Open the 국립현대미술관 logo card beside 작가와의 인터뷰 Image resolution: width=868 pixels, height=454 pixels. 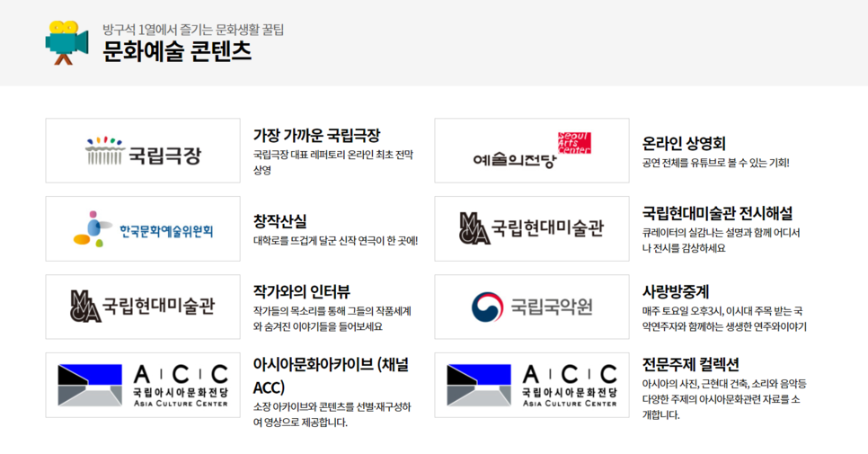[143, 307]
